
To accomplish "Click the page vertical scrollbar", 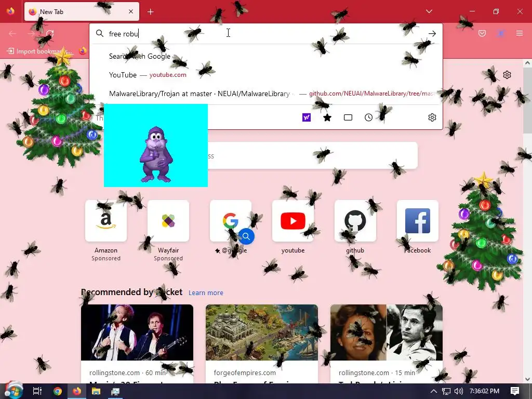I will coord(527,100).
